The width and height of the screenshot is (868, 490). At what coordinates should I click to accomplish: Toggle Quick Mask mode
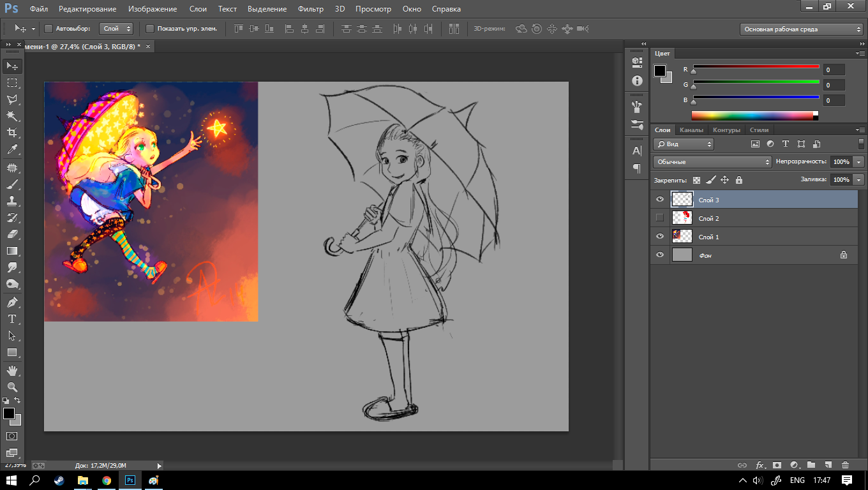[x=12, y=436]
